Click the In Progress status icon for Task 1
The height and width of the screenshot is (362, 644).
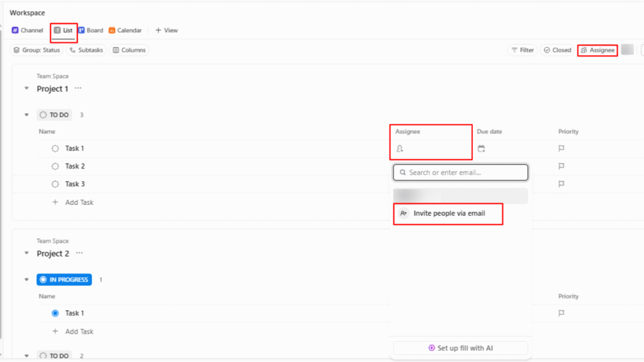pyautogui.click(x=55, y=312)
